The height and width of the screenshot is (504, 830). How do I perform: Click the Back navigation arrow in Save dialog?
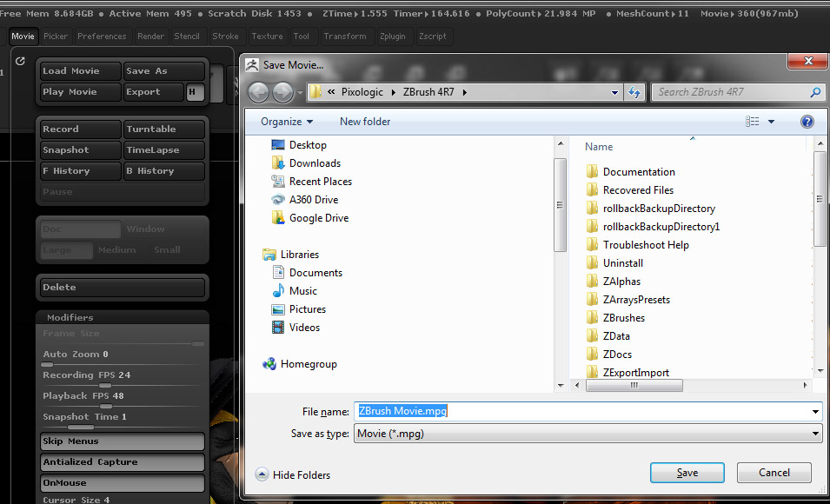258,92
